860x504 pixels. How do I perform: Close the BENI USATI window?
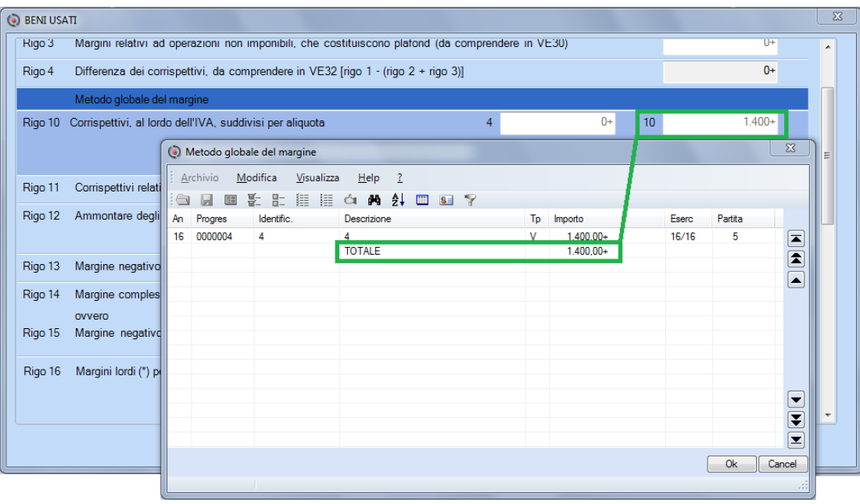837,16
